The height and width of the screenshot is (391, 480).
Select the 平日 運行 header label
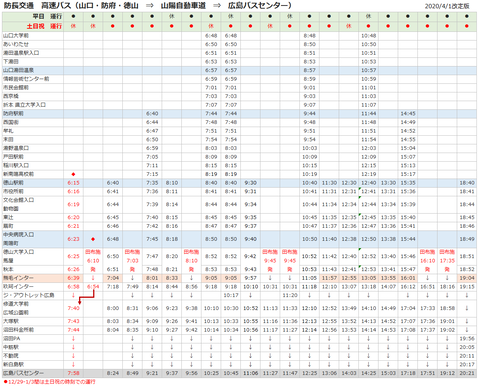(x=47, y=16)
